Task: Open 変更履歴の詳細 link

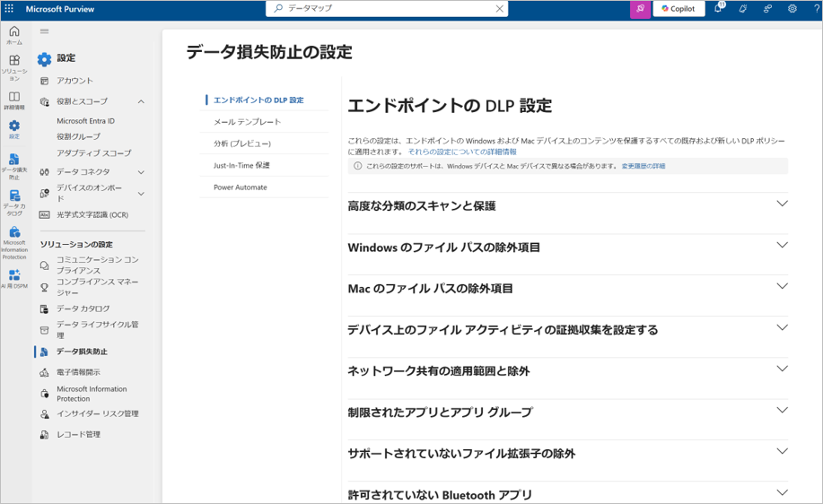Action: (643, 166)
